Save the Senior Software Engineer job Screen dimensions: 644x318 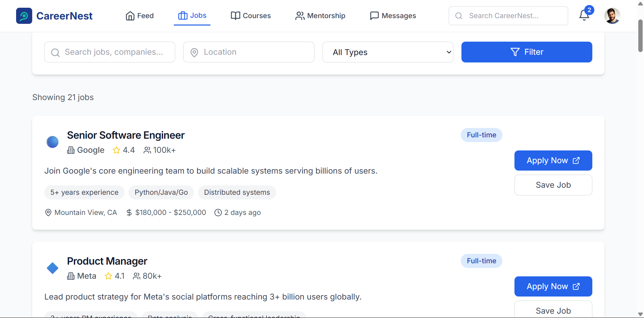[553, 185]
